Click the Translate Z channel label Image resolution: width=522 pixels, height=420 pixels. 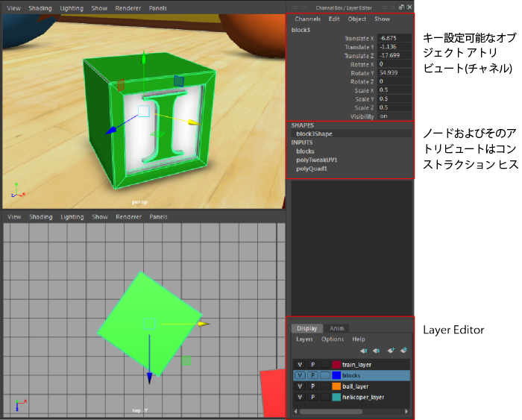359,56
